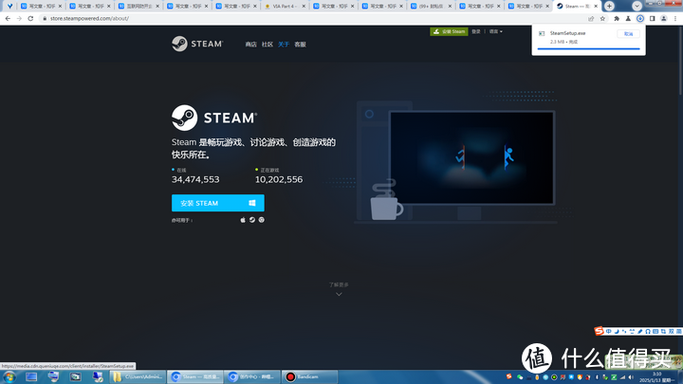The height and width of the screenshot is (384, 683).
Task: Click the download progress bar
Action: coord(588,49)
